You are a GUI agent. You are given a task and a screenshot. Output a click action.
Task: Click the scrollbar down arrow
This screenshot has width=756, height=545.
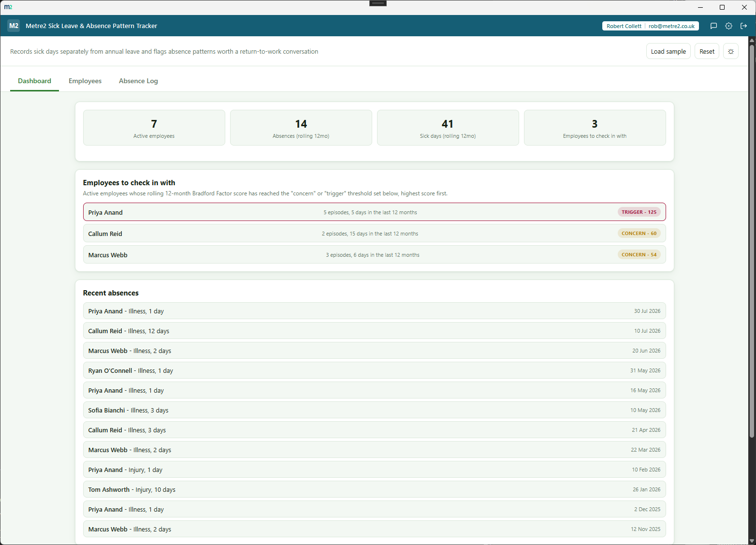pos(752,541)
